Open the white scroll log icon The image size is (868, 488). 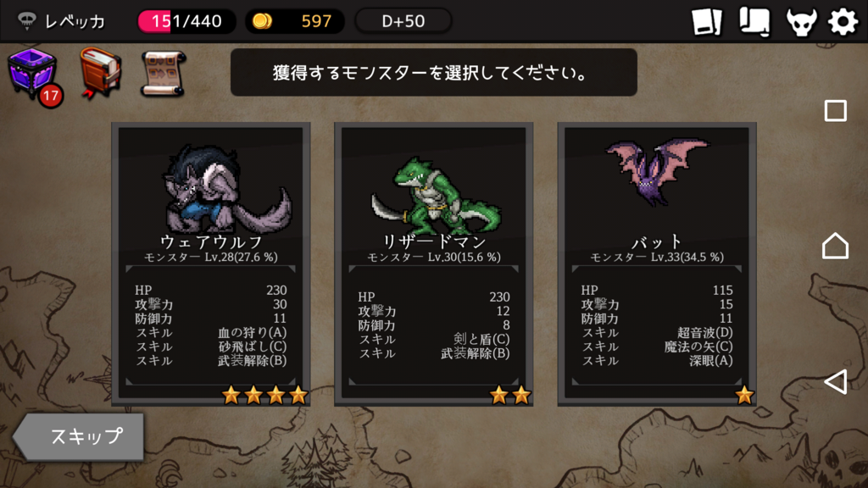point(755,22)
